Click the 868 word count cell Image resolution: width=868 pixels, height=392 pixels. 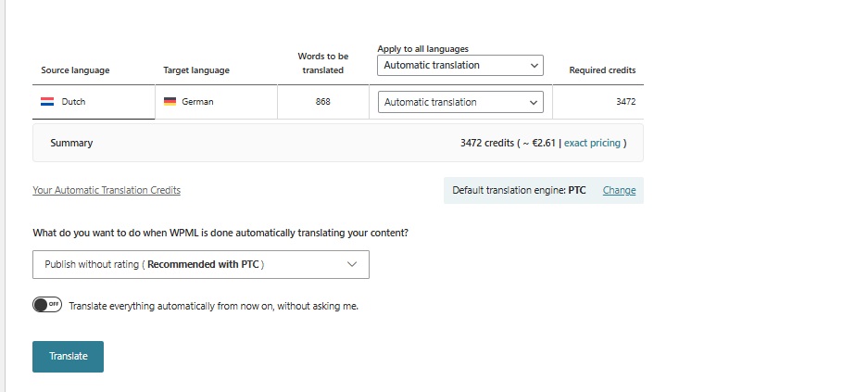[x=323, y=102]
